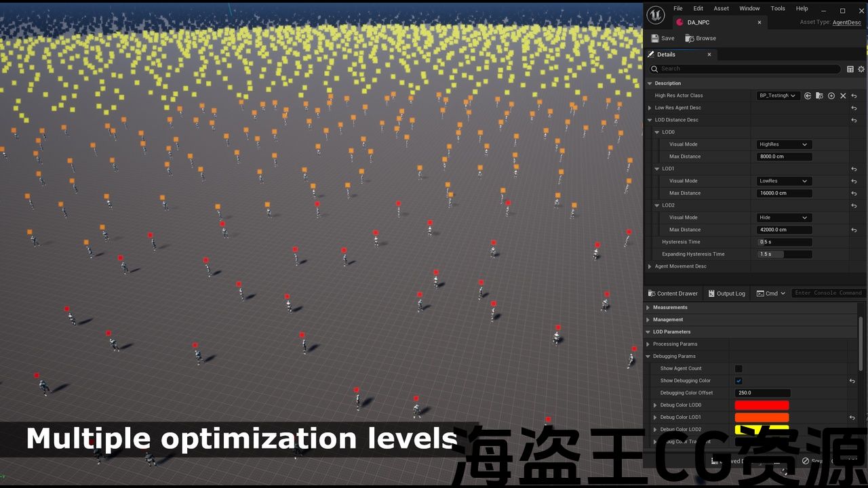This screenshot has height=488, width=868.
Task: Open the Content Drawer
Action: pyautogui.click(x=671, y=293)
